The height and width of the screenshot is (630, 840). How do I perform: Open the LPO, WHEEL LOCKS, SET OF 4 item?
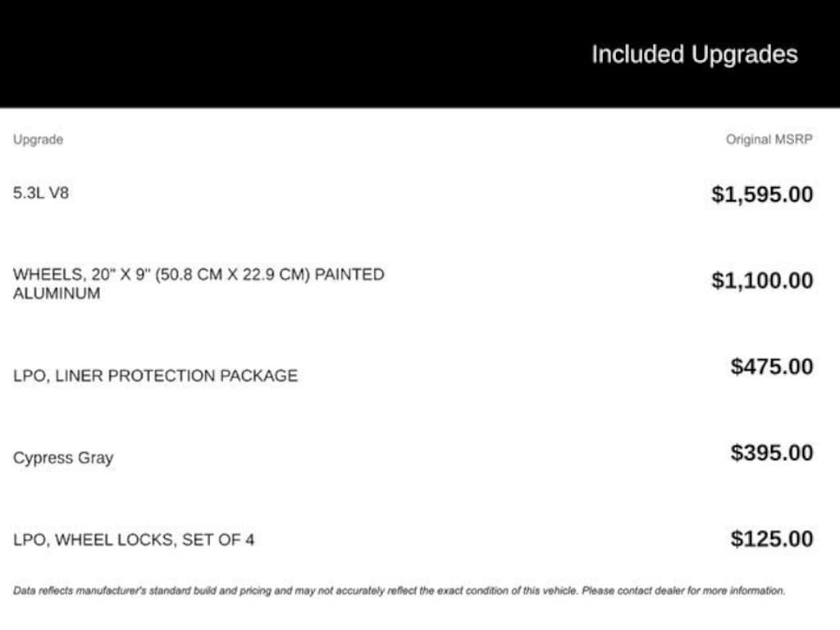(134, 540)
